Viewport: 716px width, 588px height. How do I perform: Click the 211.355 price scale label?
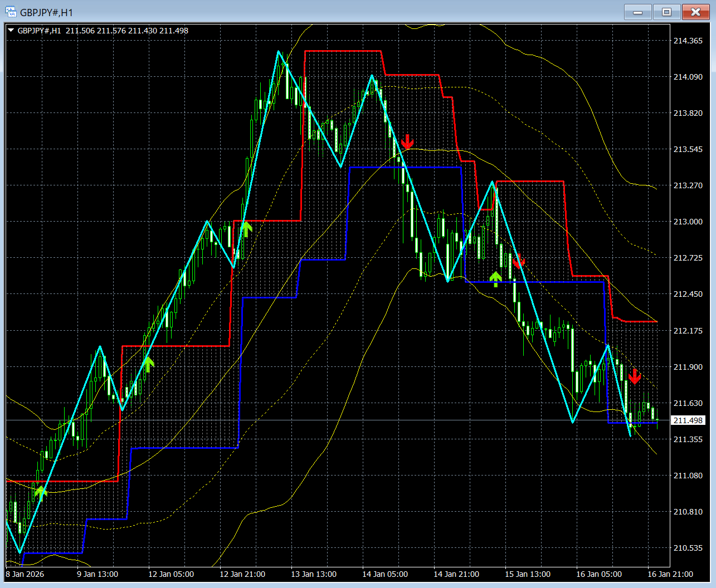point(688,439)
